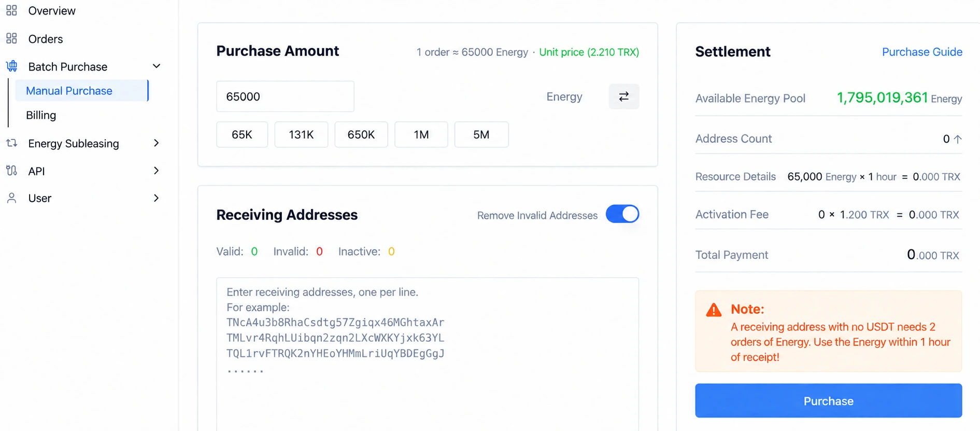Expand the User submenu chevron
This screenshot has height=431, width=980.
157,198
